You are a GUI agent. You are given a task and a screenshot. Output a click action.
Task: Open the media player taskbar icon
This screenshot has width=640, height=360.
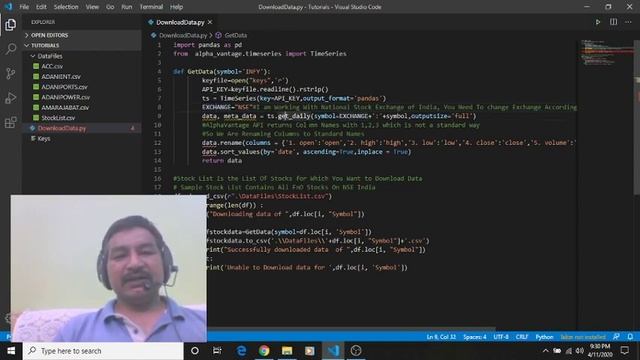(x=310, y=351)
